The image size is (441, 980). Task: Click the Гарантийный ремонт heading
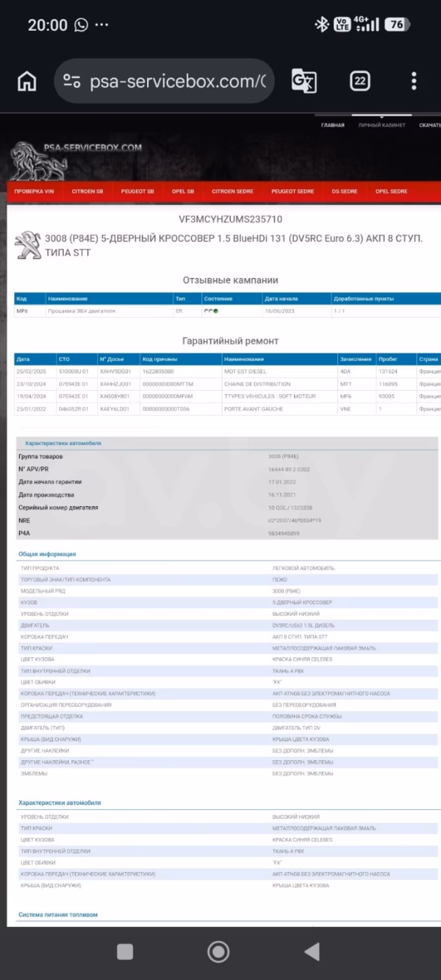click(230, 341)
